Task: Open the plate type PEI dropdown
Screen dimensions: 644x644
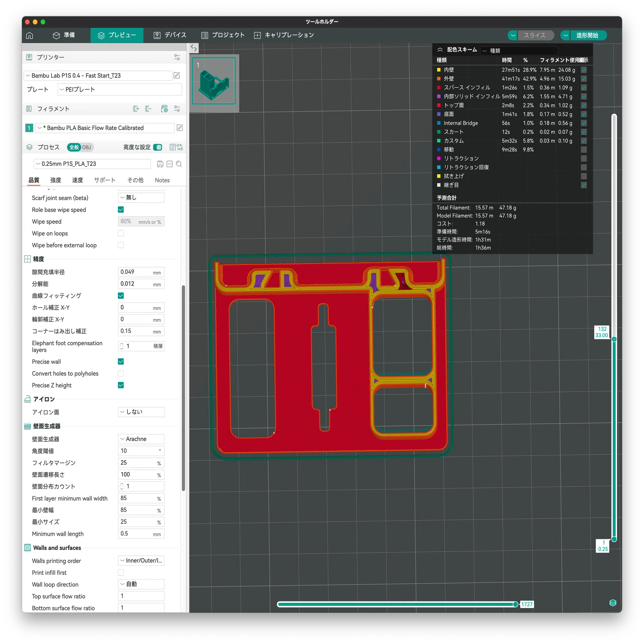Action: (x=120, y=89)
